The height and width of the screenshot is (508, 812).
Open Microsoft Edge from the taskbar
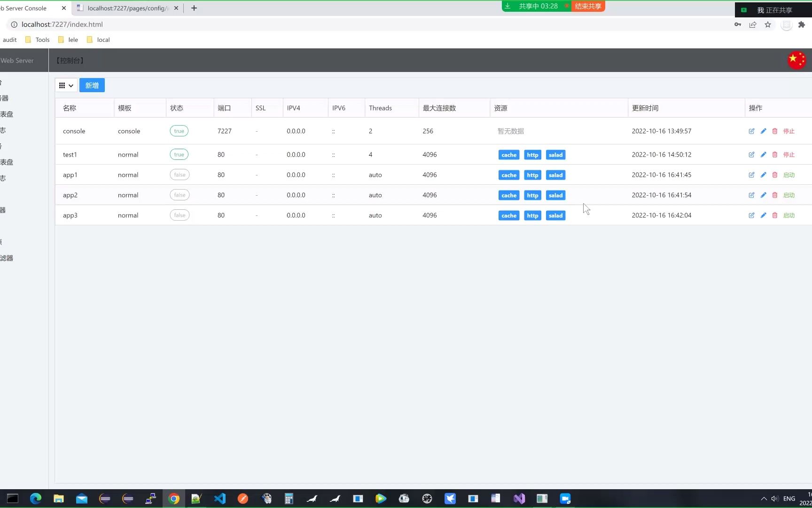(36, 499)
